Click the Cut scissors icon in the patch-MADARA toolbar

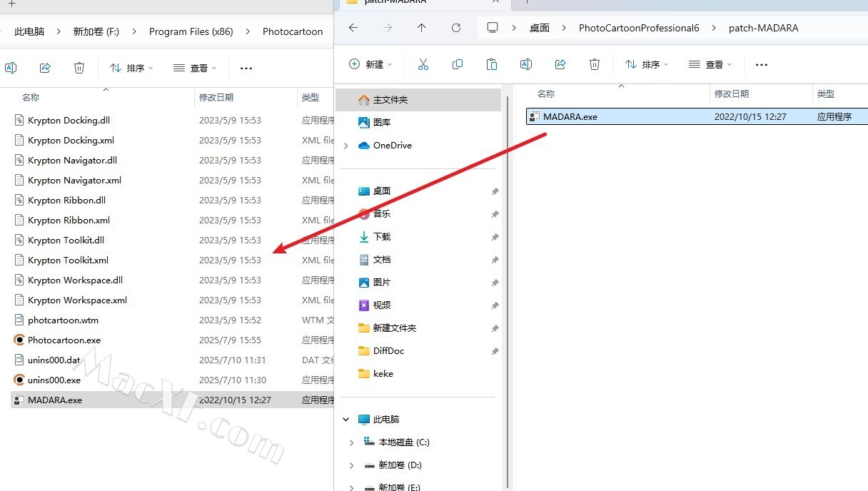point(423,64)
